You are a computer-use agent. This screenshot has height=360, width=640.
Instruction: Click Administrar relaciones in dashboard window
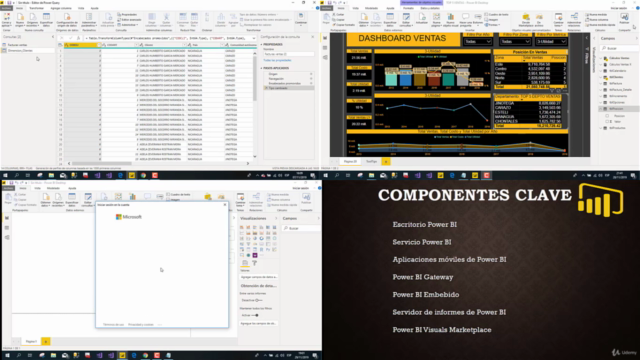pos(574,20)
